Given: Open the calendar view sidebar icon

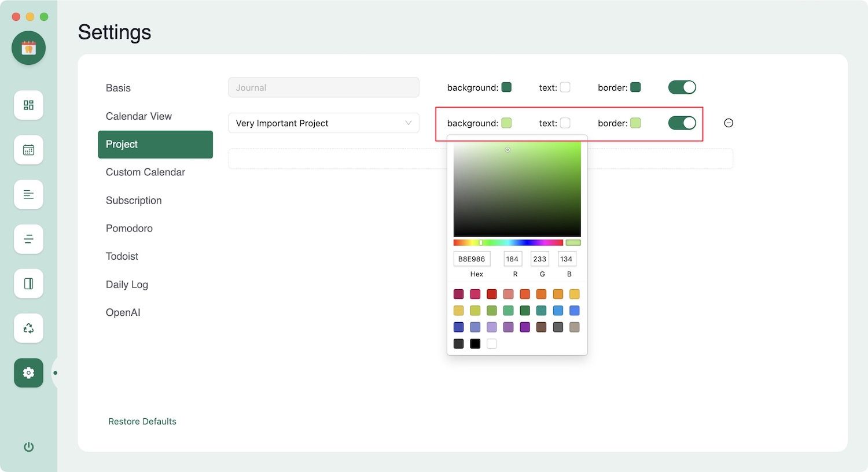Looking at the screenshot, I should (28, 150).
